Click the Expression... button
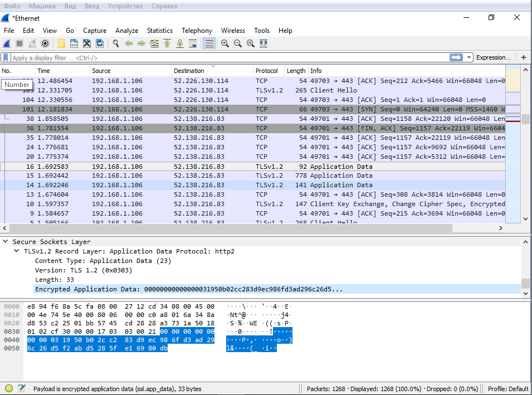The image size is (532, 395). click(x=494, y=57)
